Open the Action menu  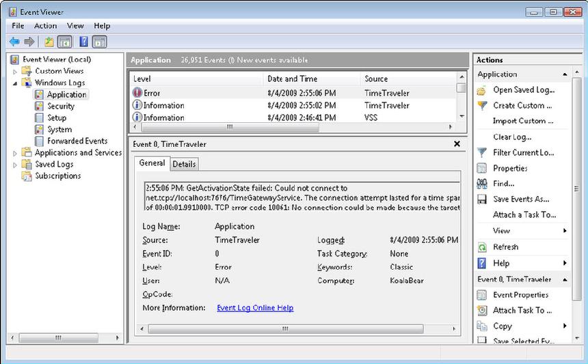click(45, 26)
